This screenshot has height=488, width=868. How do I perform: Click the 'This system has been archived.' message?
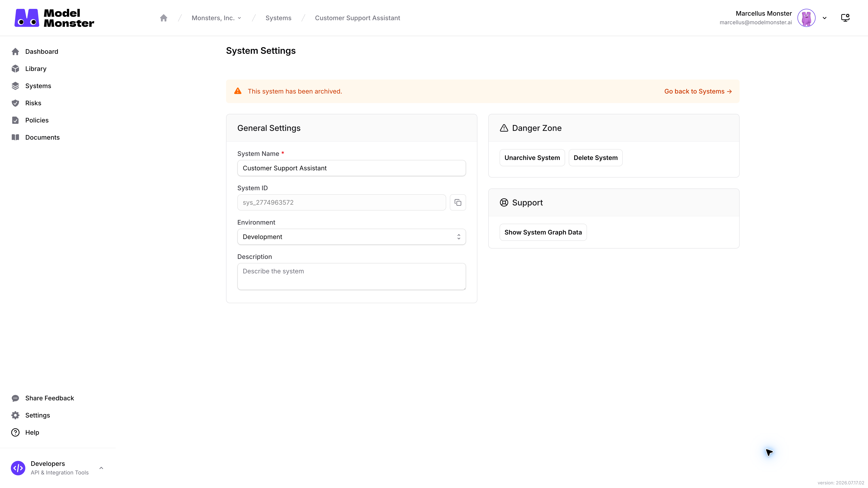295,91
